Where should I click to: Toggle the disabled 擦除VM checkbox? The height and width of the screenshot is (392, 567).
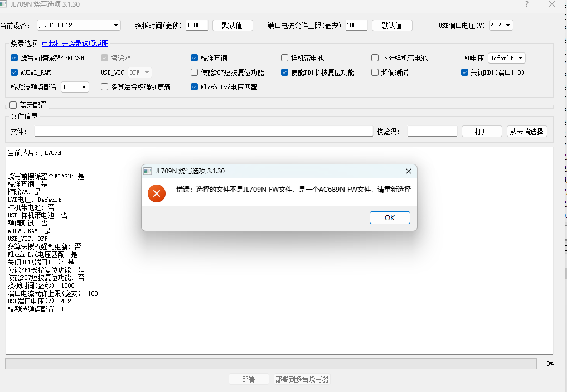click(x=104, y=58)
